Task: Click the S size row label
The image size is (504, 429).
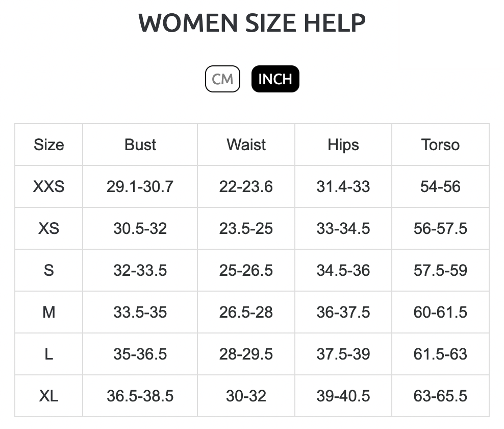Action: [49, 270]
